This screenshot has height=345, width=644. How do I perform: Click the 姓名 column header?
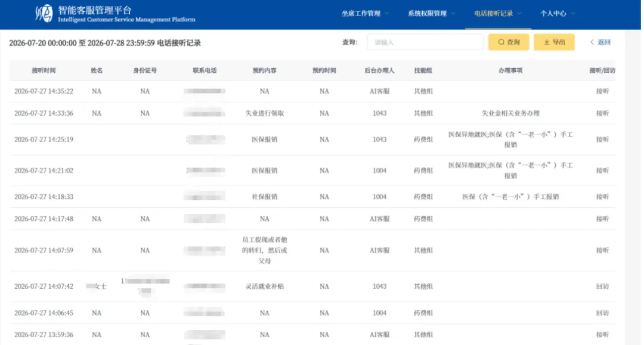97,70
